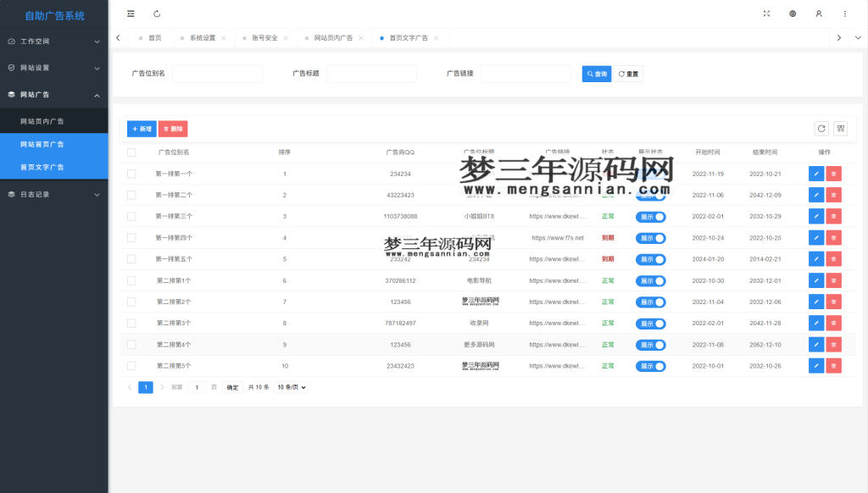Check the box for 第一排第一个
The image size is (868, 493).
click(x=131, y=174)
